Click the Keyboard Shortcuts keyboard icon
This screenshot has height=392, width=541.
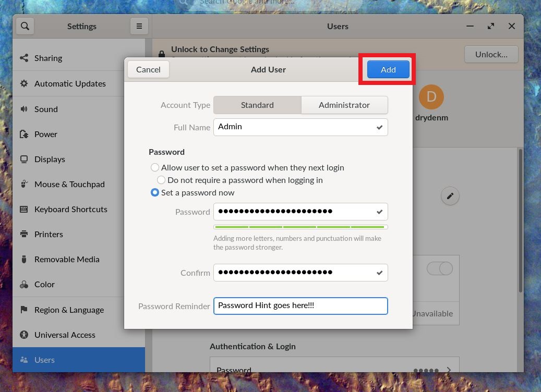point(24,209)
